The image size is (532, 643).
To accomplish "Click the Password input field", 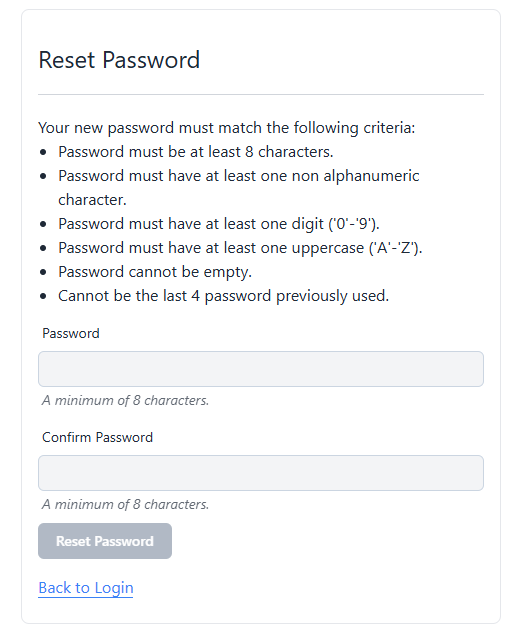I will click(x=261, y=369).
